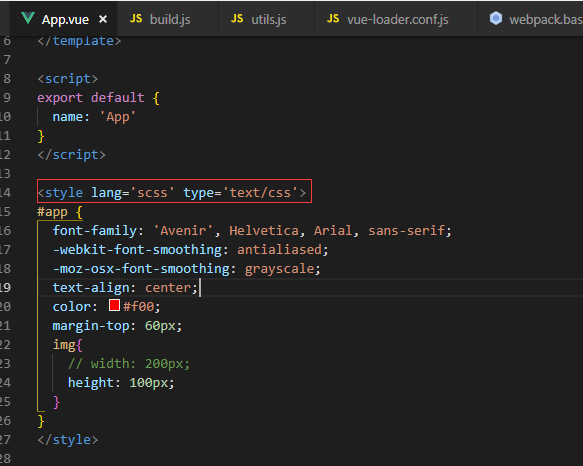Click the lang='scss' attribute

pos(133,193)
